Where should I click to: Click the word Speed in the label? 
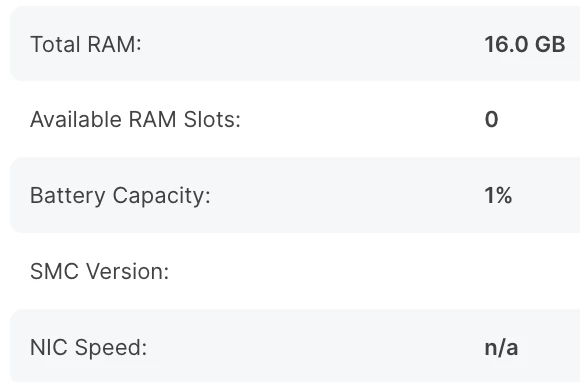[111, 348]
